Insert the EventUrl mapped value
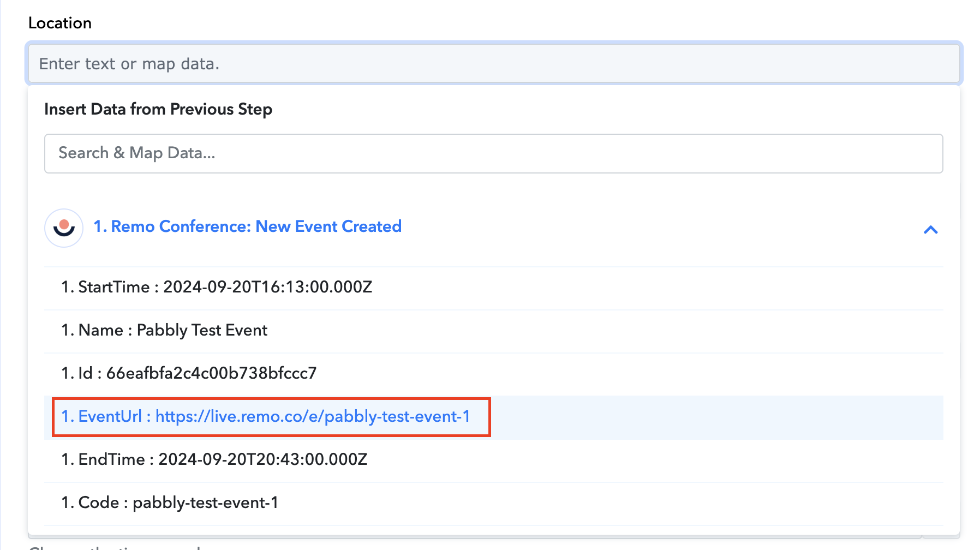 (x=494, y=417)
